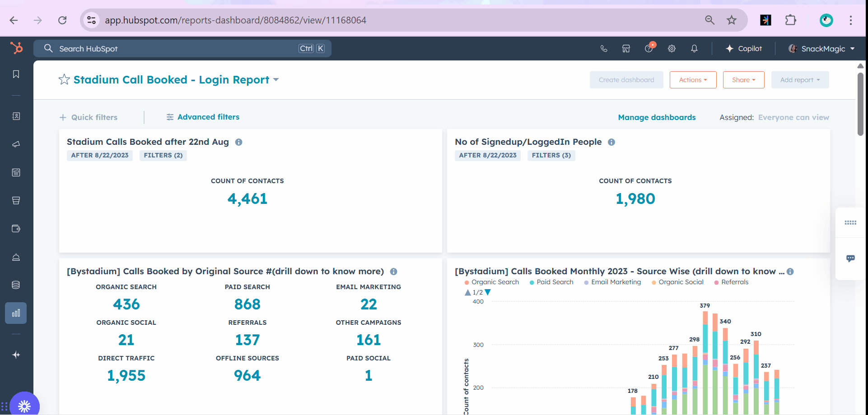Click info icon beside Calls Booked by Original Source
The image size is (868, 415).
pyautogui.click(x=394, y=272)
